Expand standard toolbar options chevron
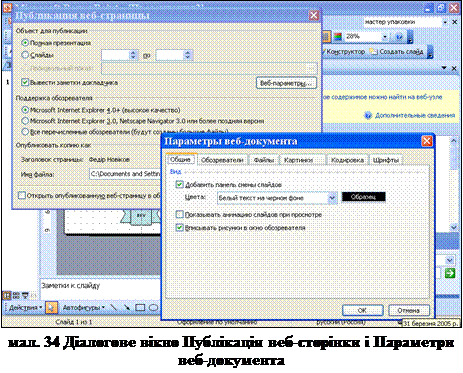This screenshot has width=463, height=373. (x=410, y=37)
